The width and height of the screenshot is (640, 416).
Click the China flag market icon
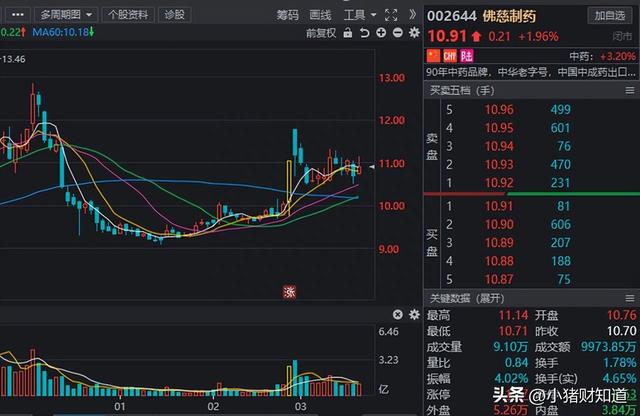tap(433, 56)
